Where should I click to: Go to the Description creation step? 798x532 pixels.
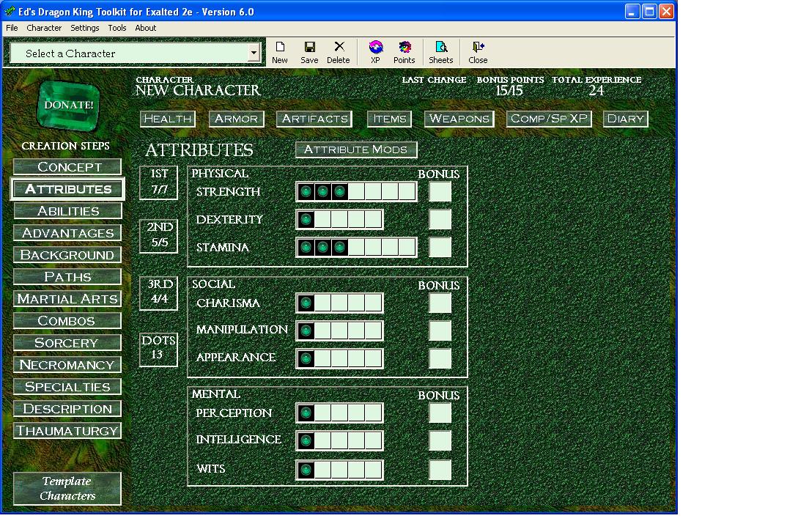[x=67, y=408]
